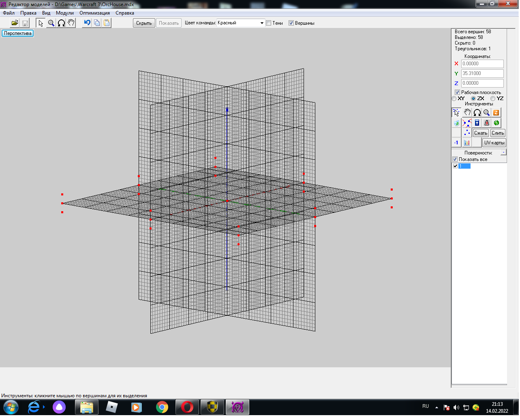The image size is (520, 420).
Task: Select the XY working plane radio button
Action: coord(454,99)
